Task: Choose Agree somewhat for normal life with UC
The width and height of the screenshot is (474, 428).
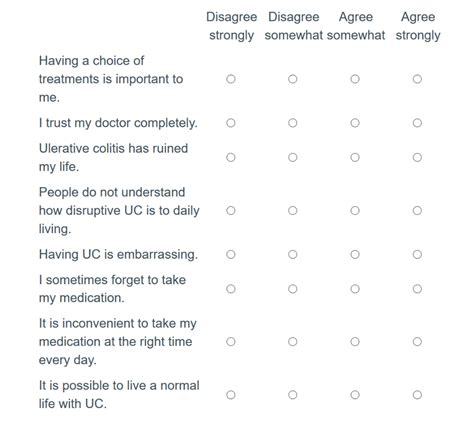Action: 355,395
